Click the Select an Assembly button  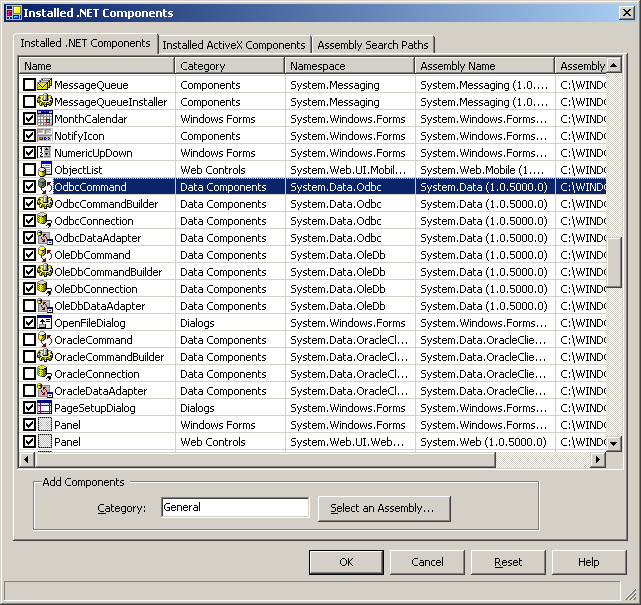tap(384, 508)
